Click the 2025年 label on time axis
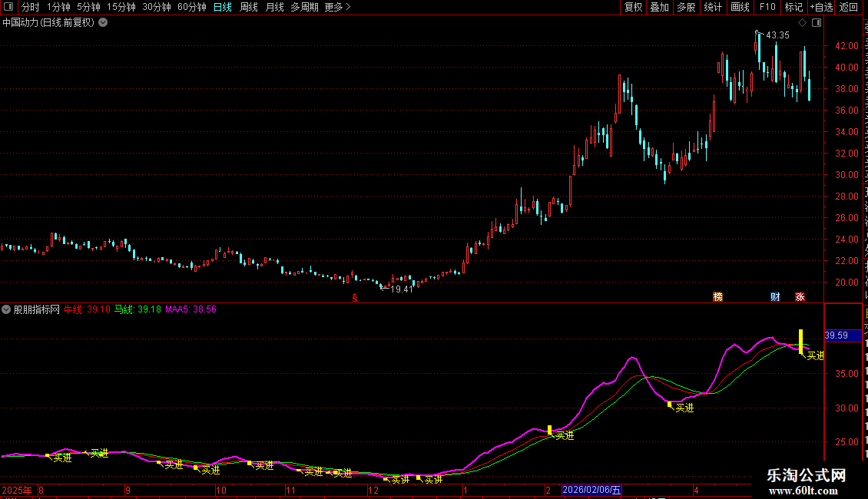Screen dimensions: 868x499 click(17, 490)
